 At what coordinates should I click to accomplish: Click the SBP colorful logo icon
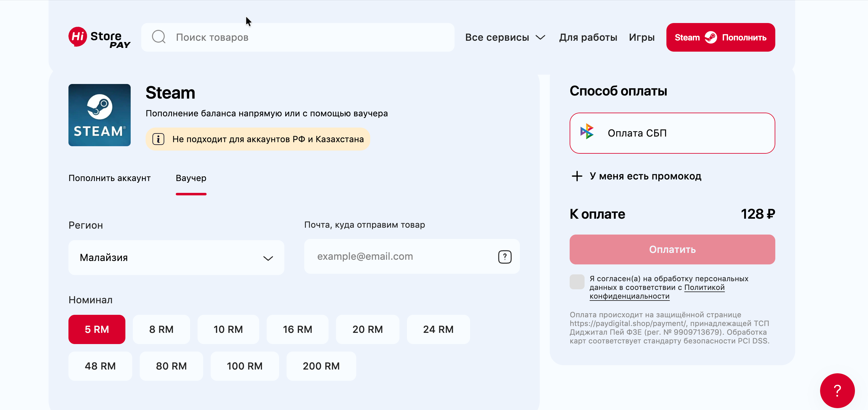[x=587, y=131]
